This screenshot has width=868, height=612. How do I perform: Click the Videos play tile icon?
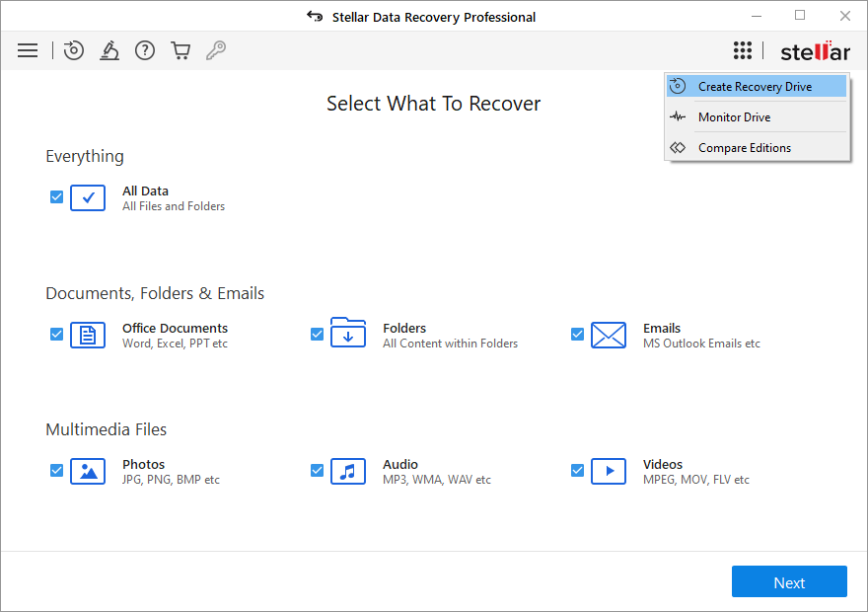coord(609,471)
